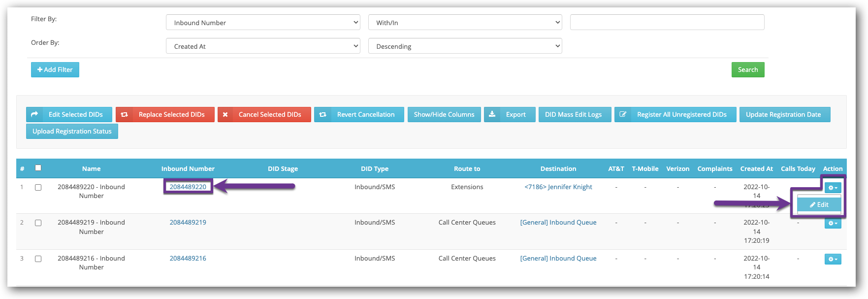Screen dimensions: 868x299
Task: Click the Add Filter button
Action: pyautogui.click(x=55, y=70)
